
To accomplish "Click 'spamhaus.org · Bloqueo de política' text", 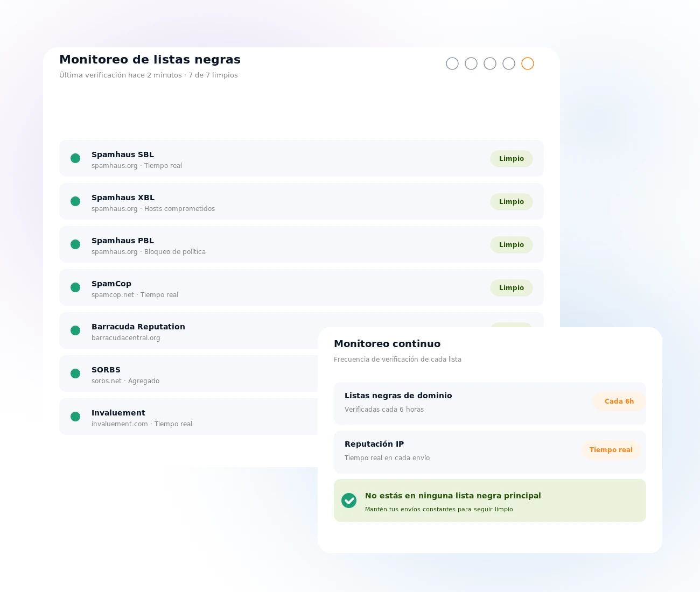I will (149, 252).
